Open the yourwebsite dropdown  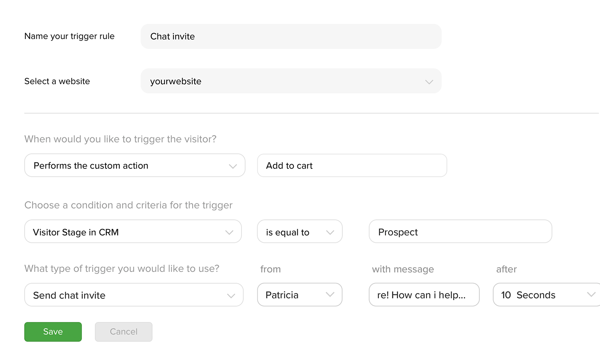(291, 81)
